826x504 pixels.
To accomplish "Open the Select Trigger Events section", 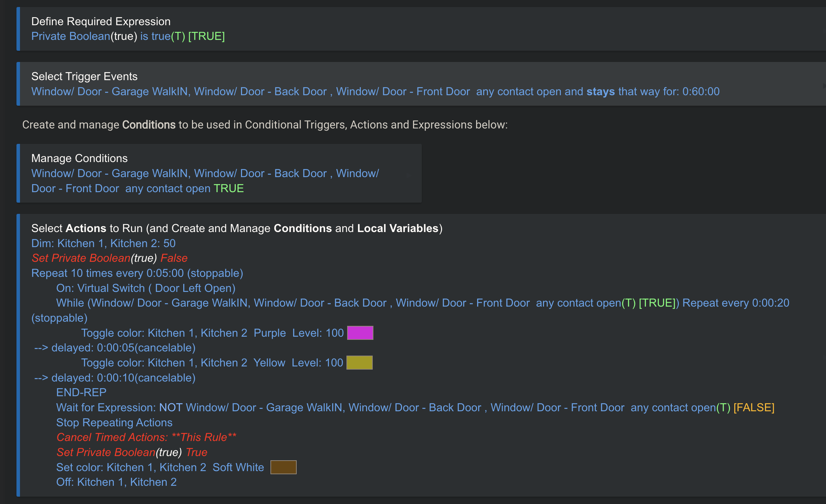I will pyautogui.click(x=84, y=76).
